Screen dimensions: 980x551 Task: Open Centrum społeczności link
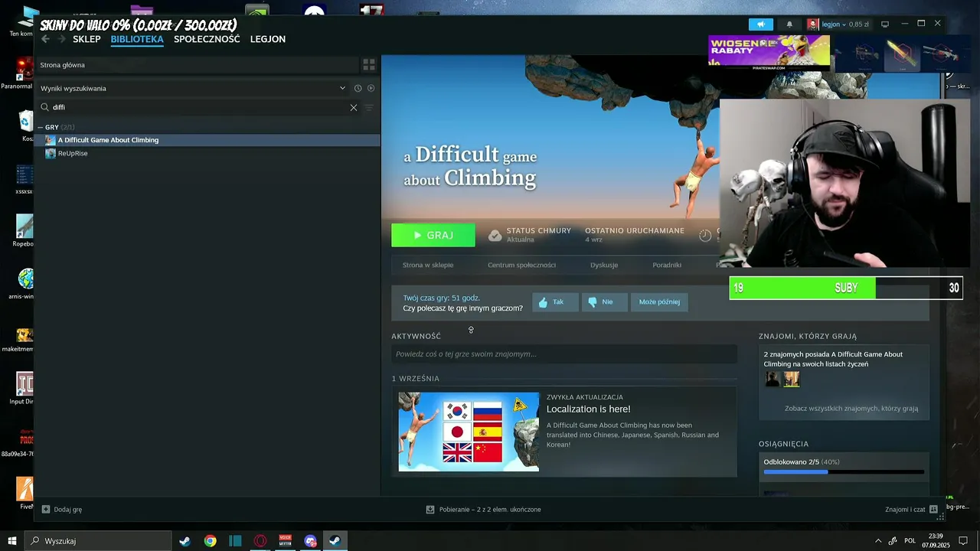[521, 265]
